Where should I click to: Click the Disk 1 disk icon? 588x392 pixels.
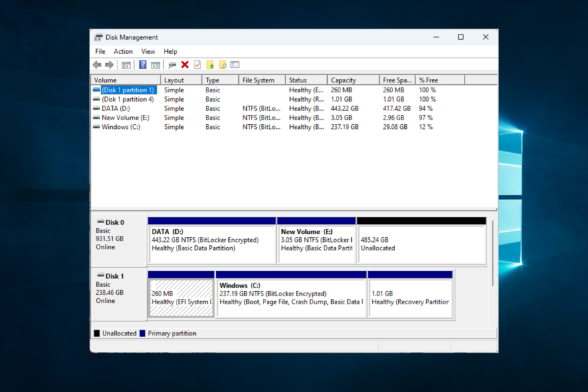(x=100, y=276)
